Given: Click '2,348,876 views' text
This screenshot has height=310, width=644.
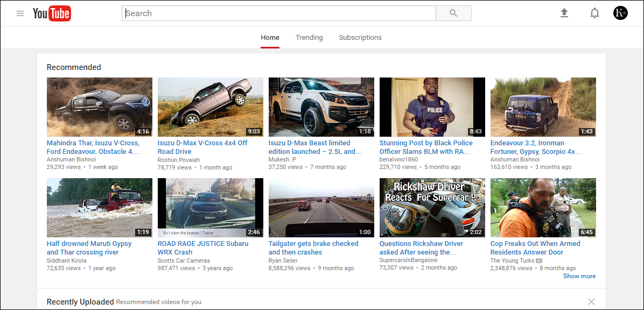Looking at the screenshot, I should coord(512,268).
